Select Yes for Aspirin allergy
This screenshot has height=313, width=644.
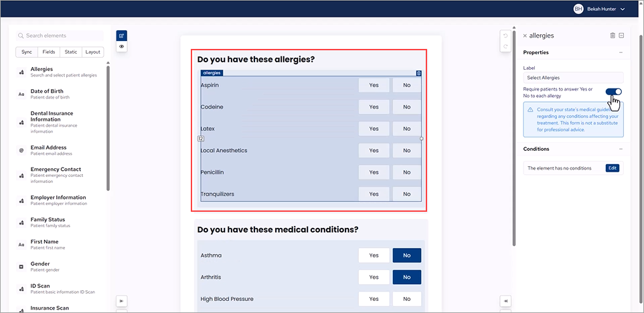[x=374, y=85]
